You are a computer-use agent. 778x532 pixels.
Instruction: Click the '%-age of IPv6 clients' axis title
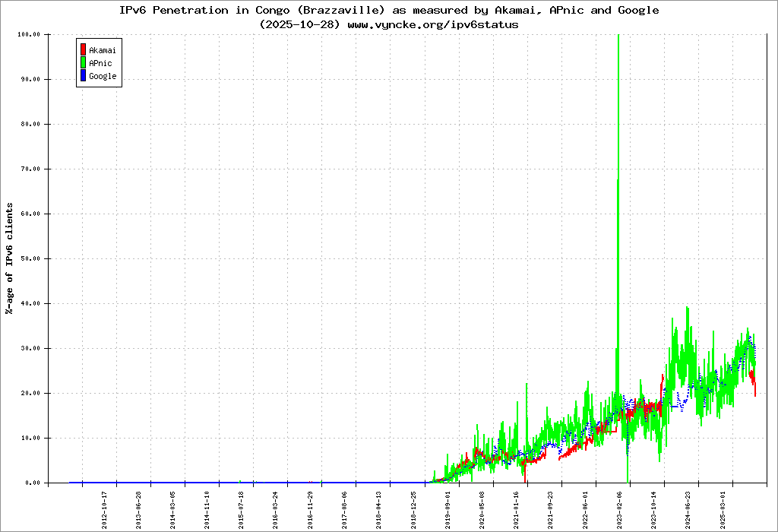click(x=9, y=258)
